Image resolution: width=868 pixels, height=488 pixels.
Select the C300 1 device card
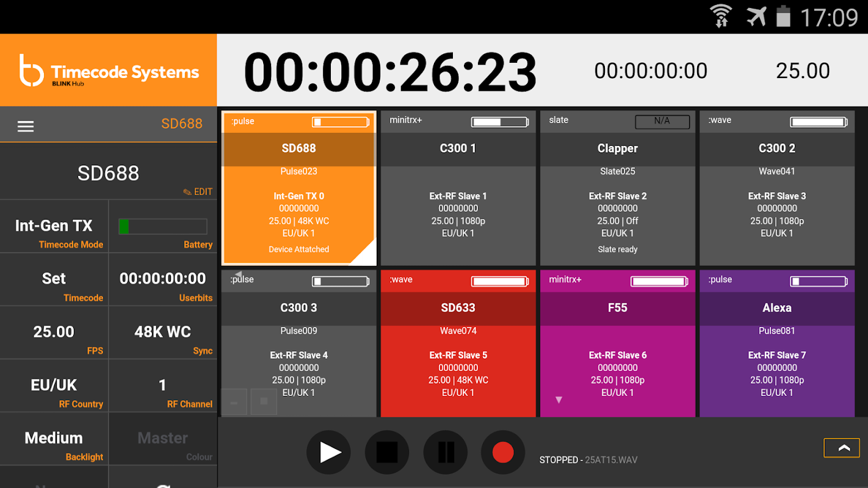(x=458, y=188)
